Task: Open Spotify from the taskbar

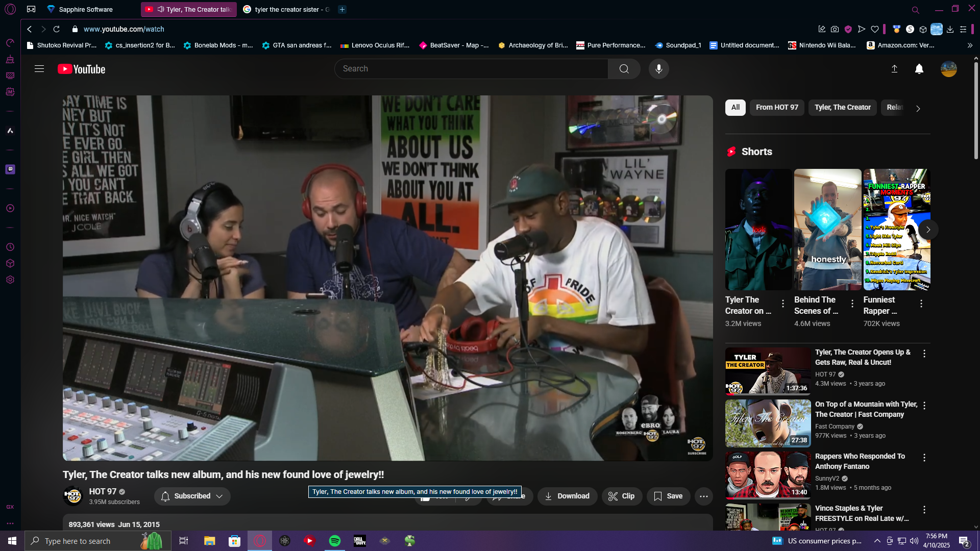Action: tap(335, 541)
